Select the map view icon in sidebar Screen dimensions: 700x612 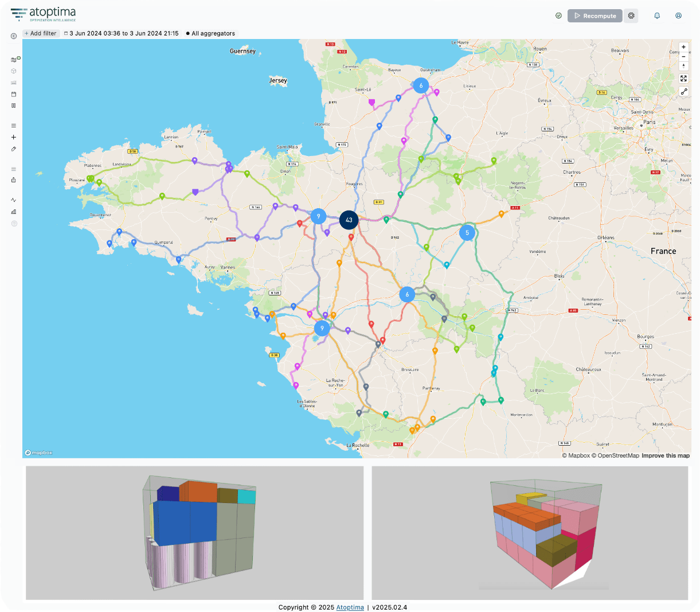pos(14,60)
